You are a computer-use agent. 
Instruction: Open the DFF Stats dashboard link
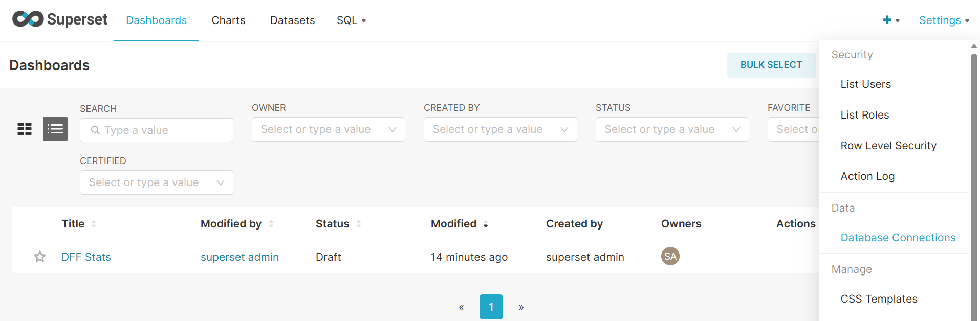tap(86, 257)
